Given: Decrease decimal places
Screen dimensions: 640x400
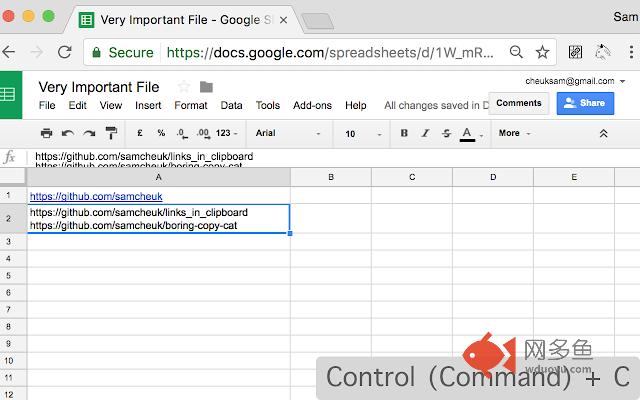Looking at the screenshot, I should [x=182, y=133].
